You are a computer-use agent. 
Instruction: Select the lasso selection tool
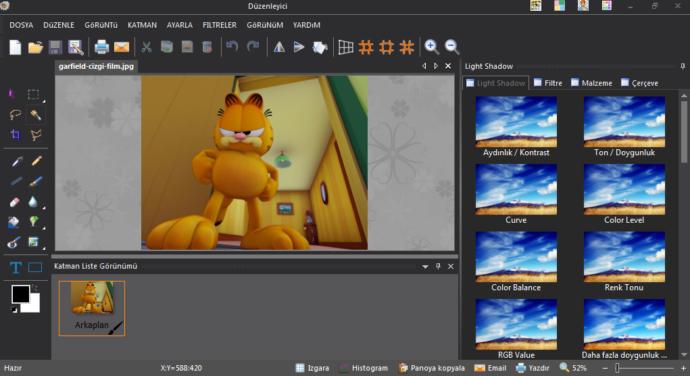(15, 115)
